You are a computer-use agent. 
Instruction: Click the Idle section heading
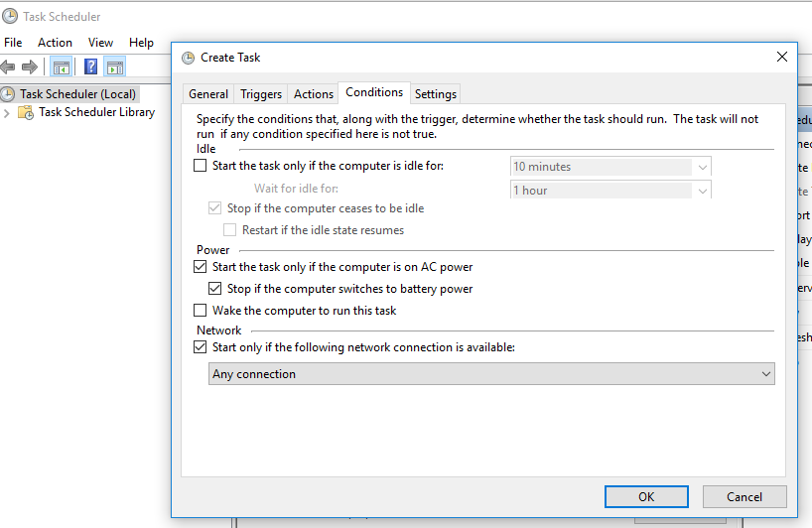click(x=205, y=149)
